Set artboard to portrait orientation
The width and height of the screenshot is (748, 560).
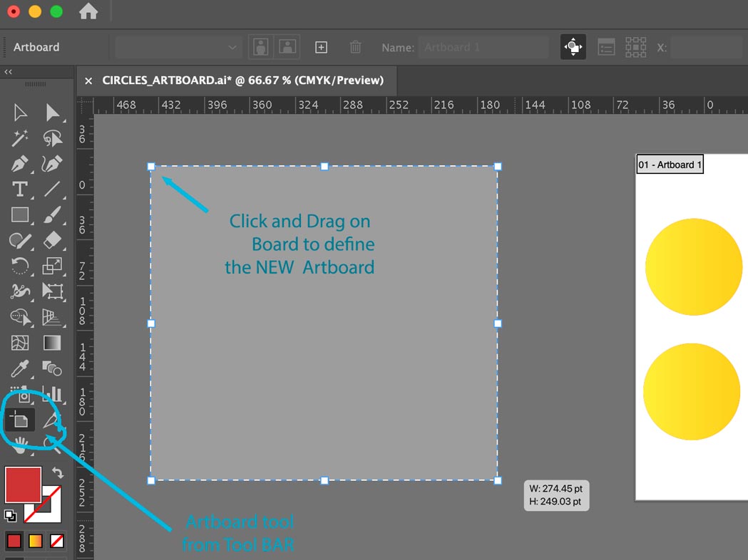(x=261, y=48)
